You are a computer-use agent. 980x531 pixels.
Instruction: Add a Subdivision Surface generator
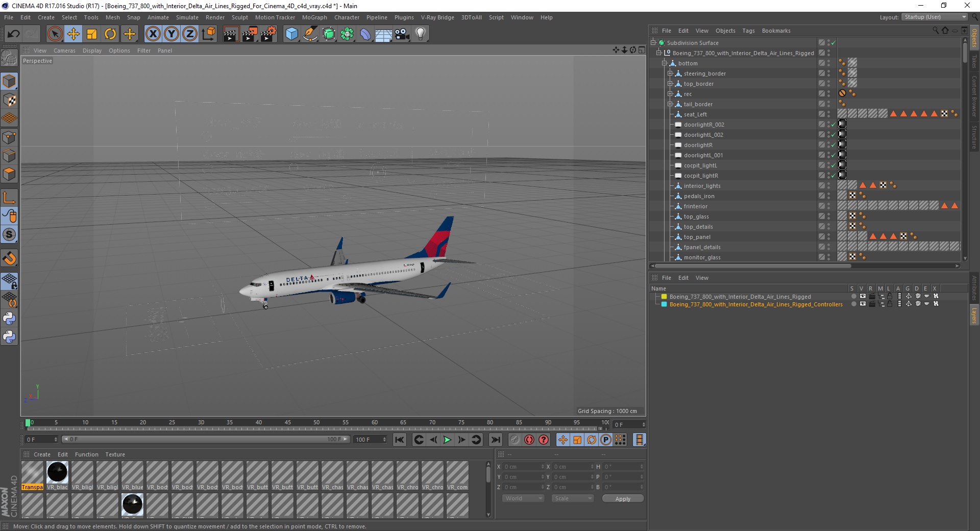click(329, 34)
